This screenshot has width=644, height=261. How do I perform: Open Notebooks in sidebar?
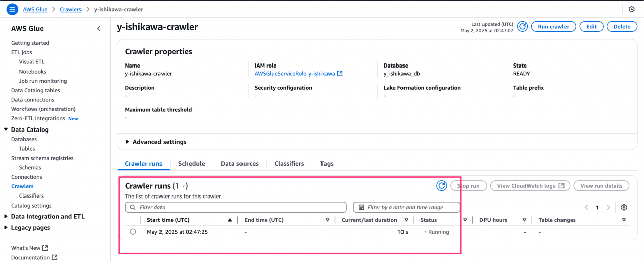click(x=33, y=72)
